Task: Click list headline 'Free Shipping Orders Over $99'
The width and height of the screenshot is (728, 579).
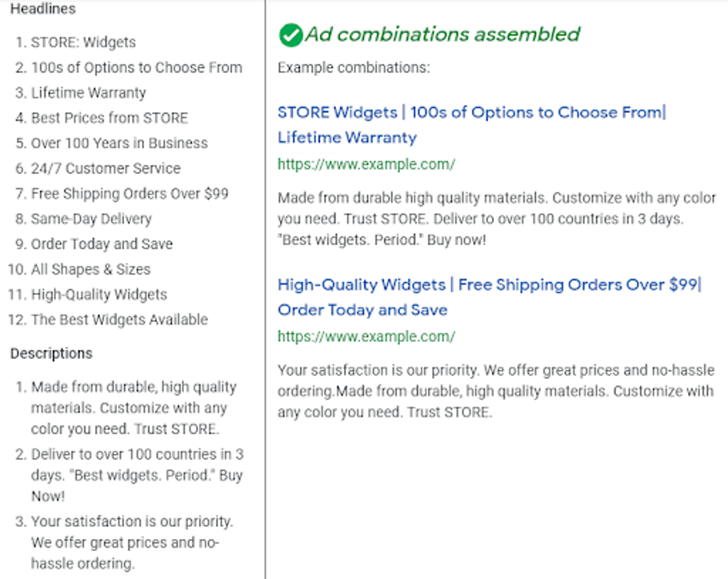Action: click(130, 194)
